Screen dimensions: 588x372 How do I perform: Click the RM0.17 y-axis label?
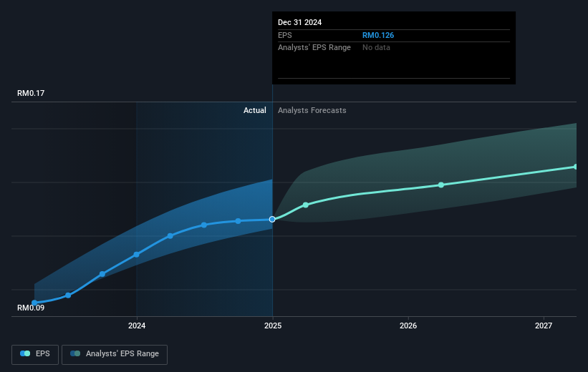pos(31,93)
